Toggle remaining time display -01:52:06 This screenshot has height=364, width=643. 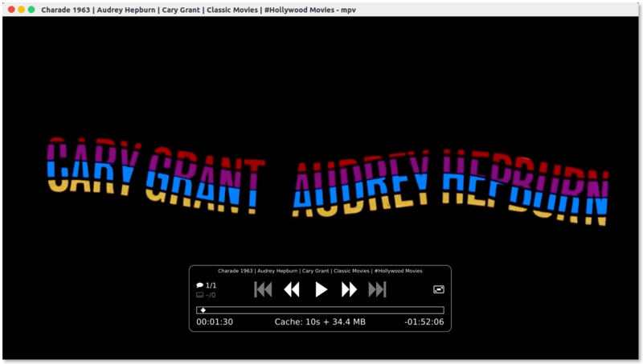point(424,322)
